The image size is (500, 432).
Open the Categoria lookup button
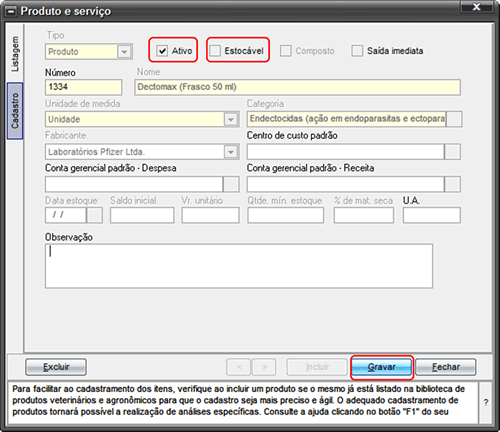click(x=454, y=119)
